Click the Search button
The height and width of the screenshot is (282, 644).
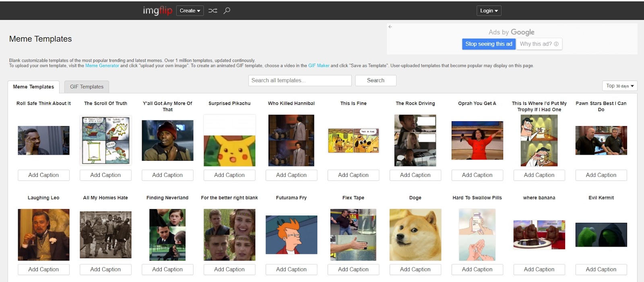(376, 80)
